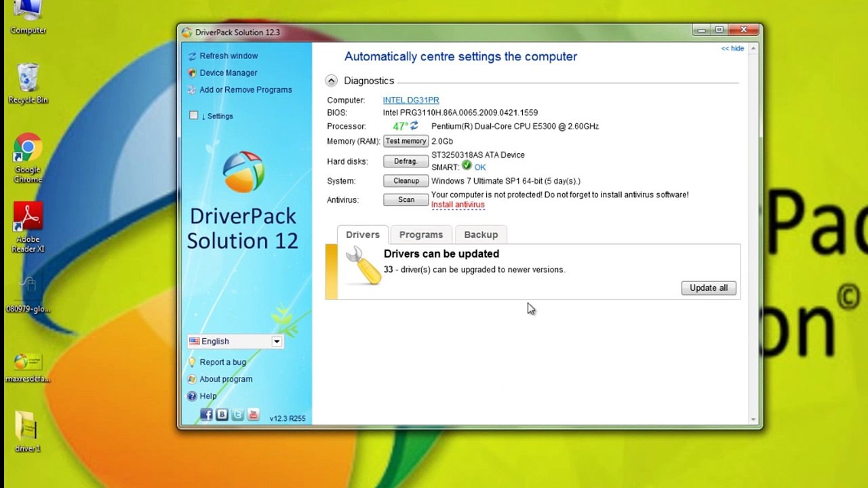Switch to the Drivers tab

[x=363, y=235]
